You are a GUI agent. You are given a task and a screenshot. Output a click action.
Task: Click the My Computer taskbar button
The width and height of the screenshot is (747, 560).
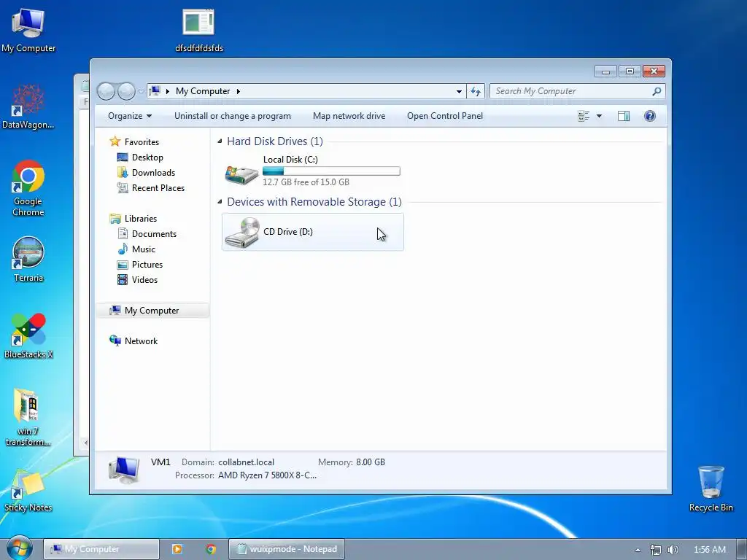pos(101,549)
